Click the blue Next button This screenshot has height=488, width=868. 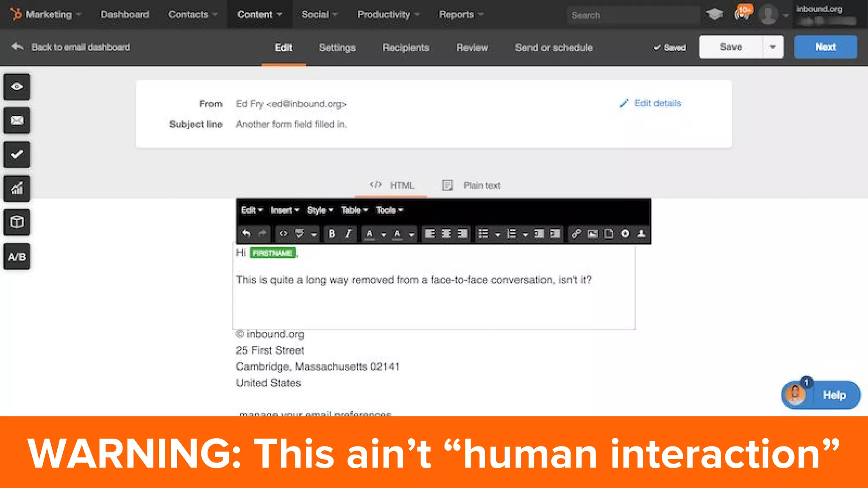(x=825, y=47)
